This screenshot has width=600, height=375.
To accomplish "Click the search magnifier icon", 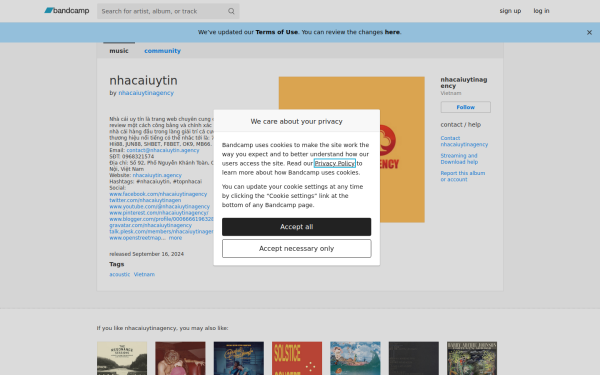I will [x=231, y=11].
